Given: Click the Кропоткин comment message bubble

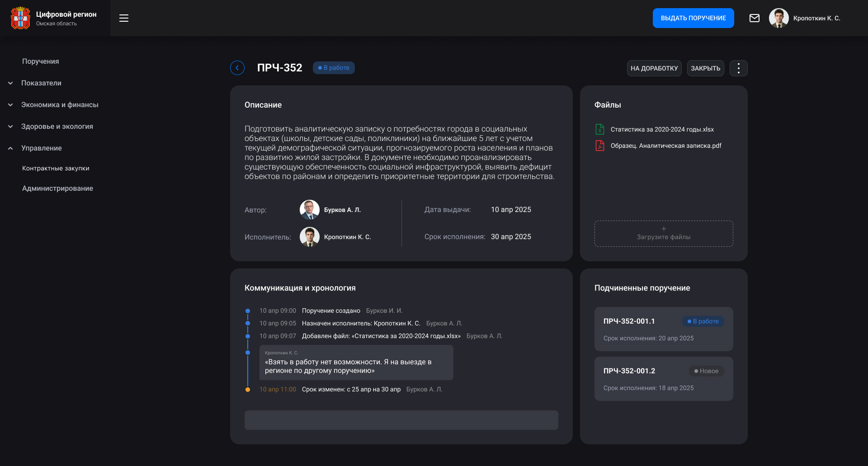Looking at the screenshot, I should coord(356,362).
